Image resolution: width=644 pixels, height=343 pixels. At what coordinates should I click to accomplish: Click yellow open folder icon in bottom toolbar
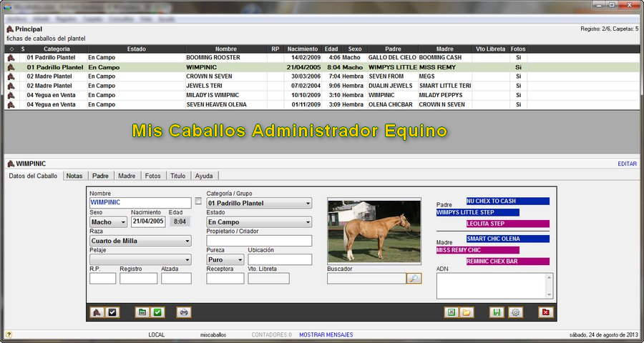point(467,313)
